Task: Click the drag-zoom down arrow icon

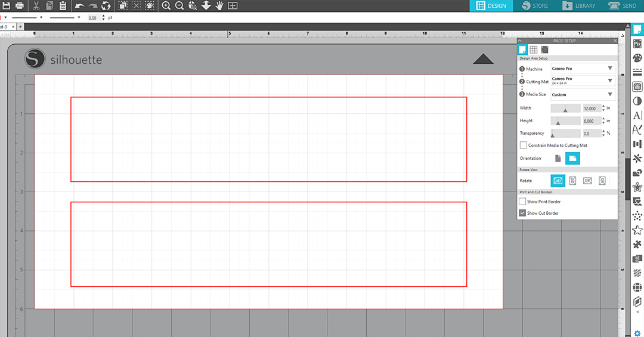Action: [x=206, y=6]
